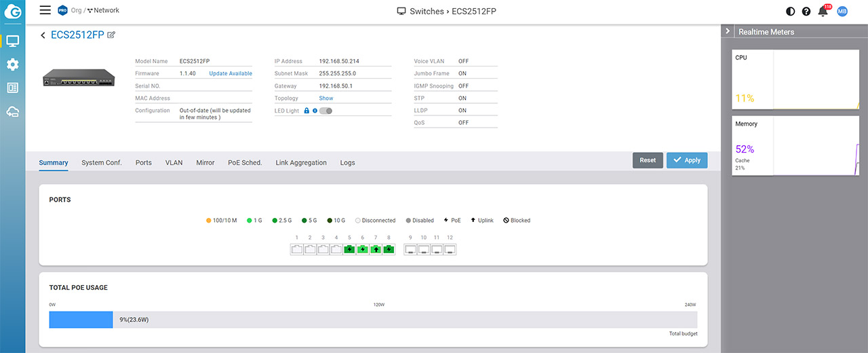Click the Apply button
Viewport: 868px width, 353px height.
[687, 160]
